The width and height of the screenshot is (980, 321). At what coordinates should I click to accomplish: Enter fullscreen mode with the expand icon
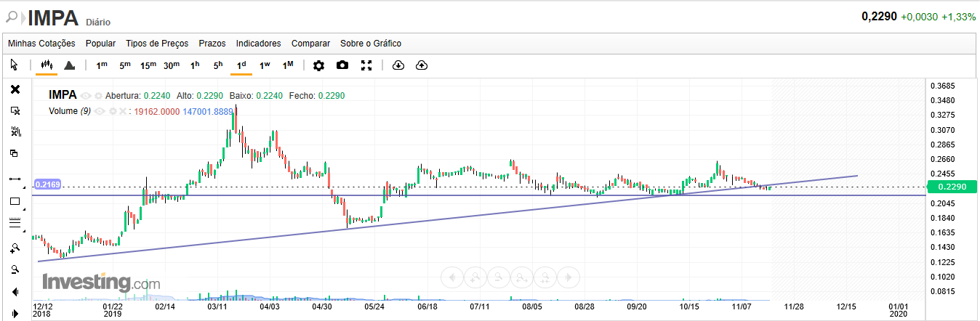pos(366,65)
